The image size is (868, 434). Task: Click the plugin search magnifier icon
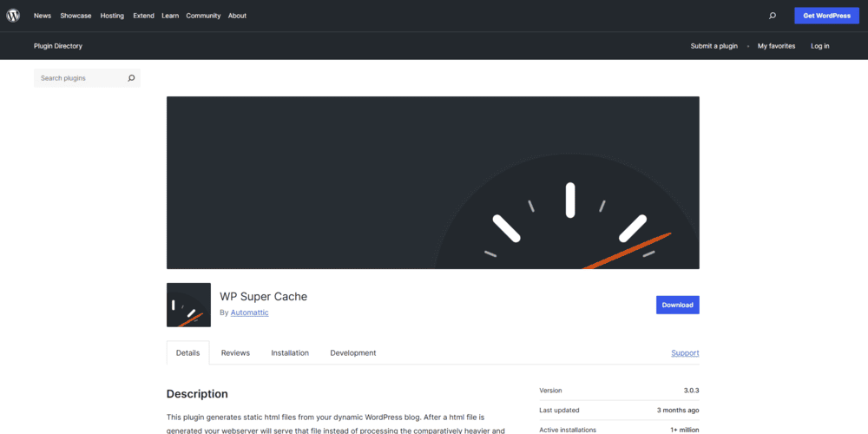coord(131,78)
